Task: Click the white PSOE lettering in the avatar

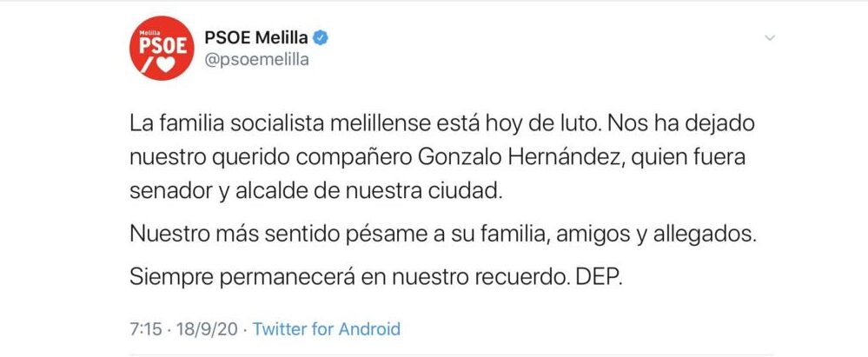Action: 162,45
